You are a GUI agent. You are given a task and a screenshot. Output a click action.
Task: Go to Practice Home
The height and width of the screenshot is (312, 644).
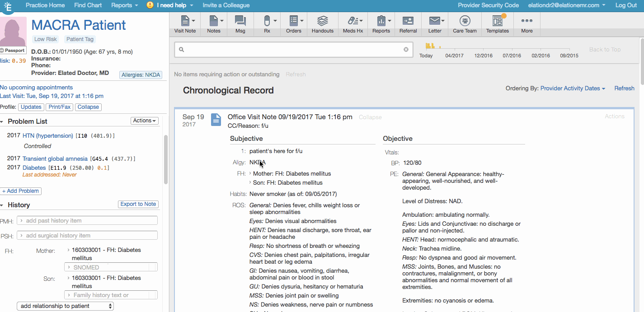coord(45,5)
